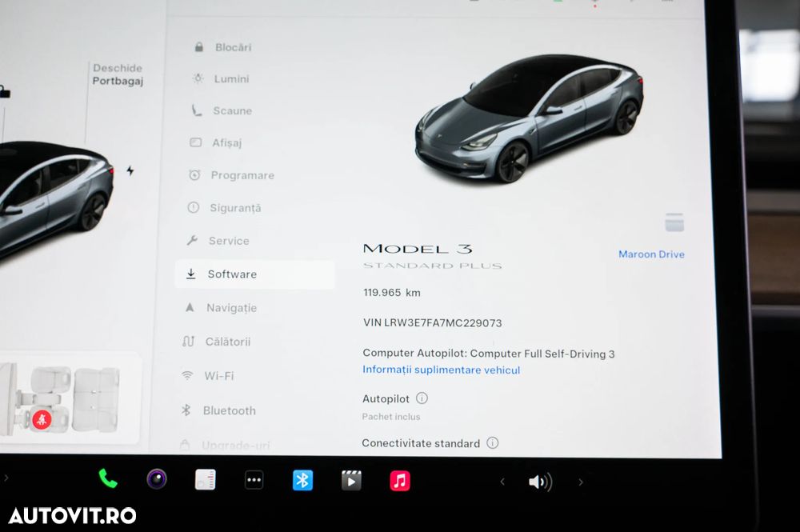Select the highlighted Software menu item
Viewport: 800px width, 532px height.
coord(254,274)
